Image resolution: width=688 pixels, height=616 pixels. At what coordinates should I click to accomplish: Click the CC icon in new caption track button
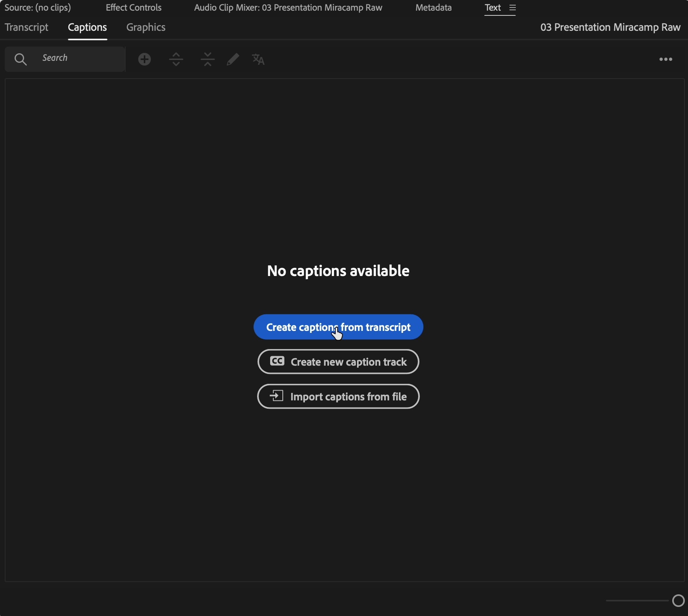(x=277, y=361)
